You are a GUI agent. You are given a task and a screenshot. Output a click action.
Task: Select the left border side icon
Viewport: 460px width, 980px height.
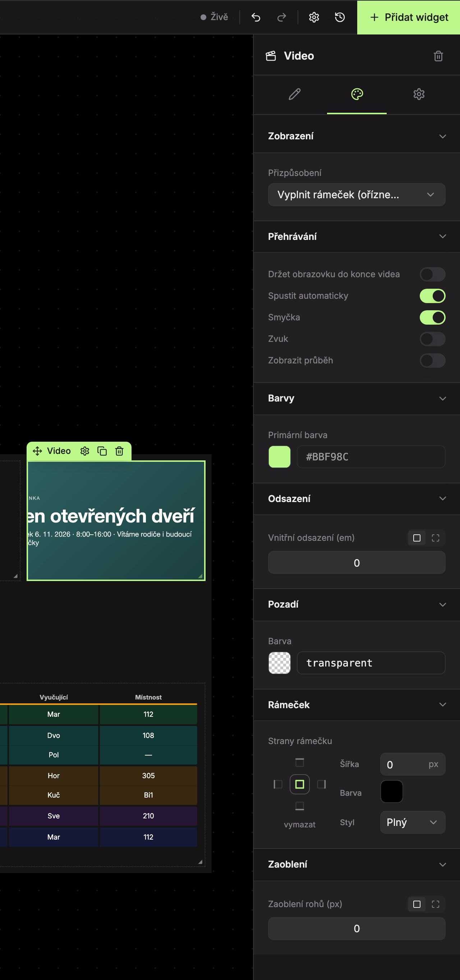pos(278,784)
